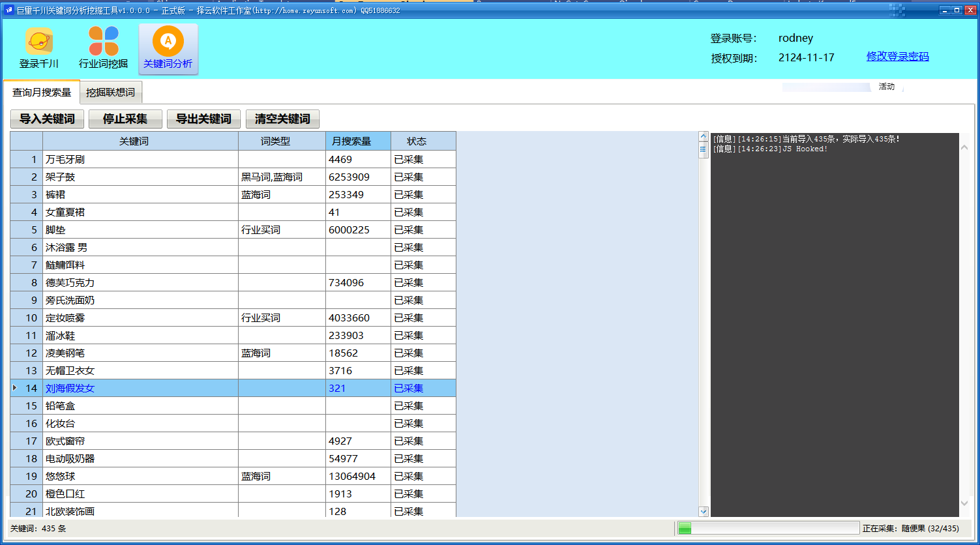The width and height of the screenshot is (980, 545).
Task: Click the green collection progress bar
Action: pyautogui.click(x=768, y=528)
